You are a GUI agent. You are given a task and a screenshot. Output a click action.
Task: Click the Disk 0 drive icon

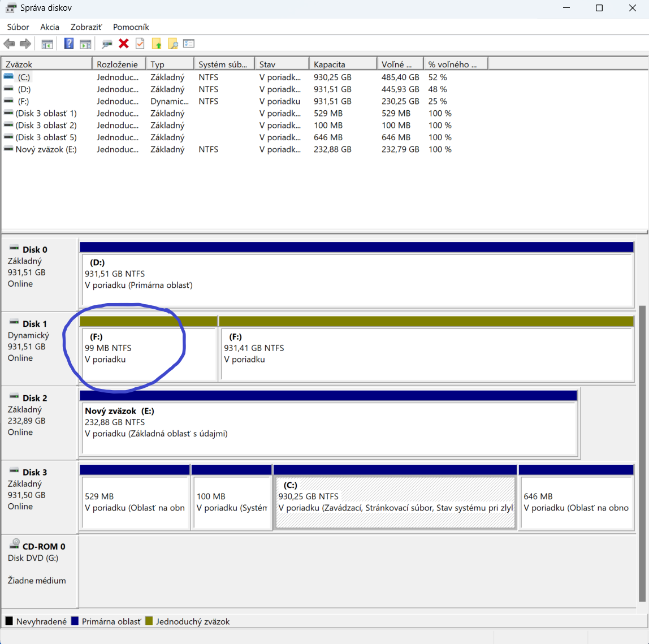point(14,248)
